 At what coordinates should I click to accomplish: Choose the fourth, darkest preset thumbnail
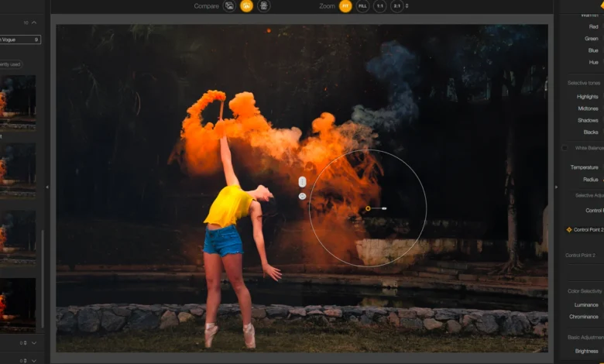(18, 305)
